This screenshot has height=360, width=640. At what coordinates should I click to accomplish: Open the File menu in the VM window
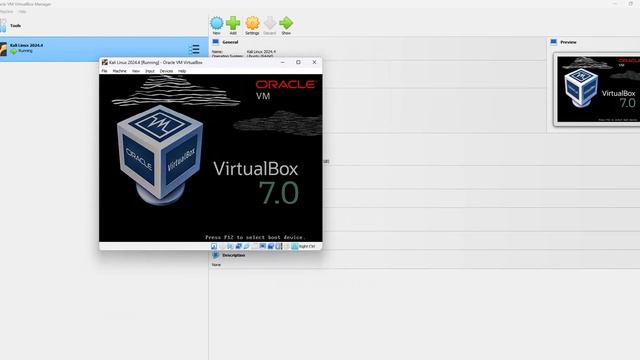104,71
